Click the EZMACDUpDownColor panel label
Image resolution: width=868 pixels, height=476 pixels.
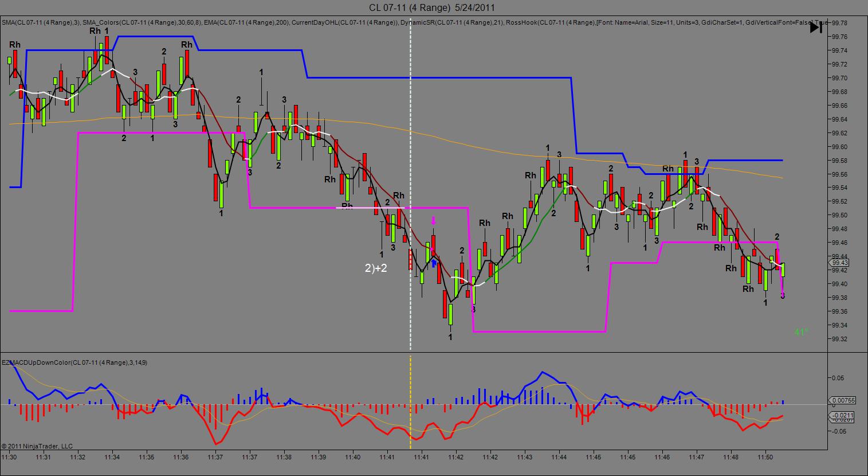point(74,362)
